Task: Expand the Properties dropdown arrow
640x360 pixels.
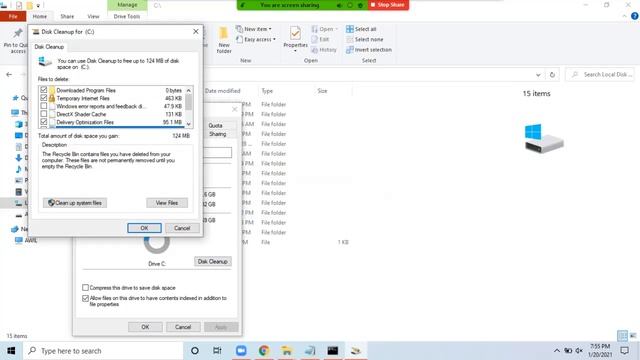Action: [295, 51]
